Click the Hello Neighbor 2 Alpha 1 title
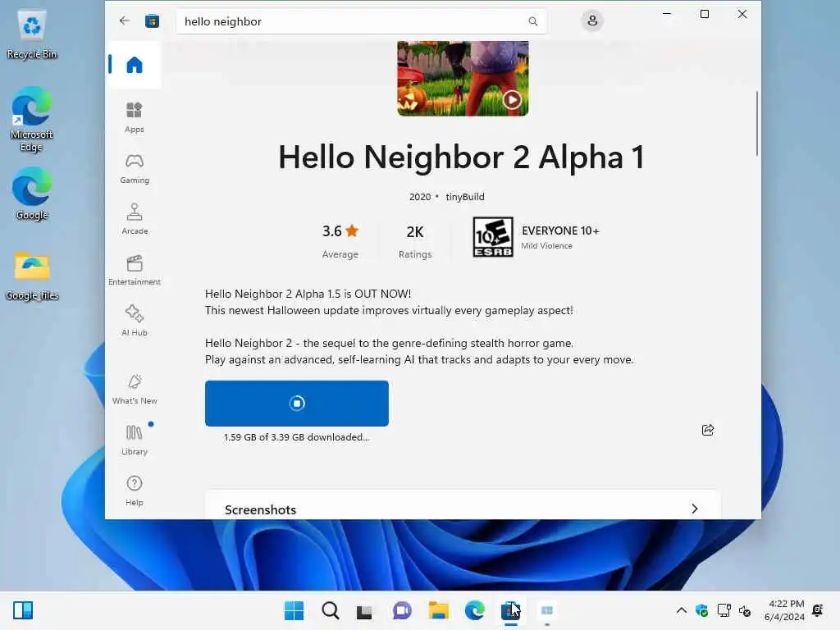This screenshot has width=840, height=630. 461,157
